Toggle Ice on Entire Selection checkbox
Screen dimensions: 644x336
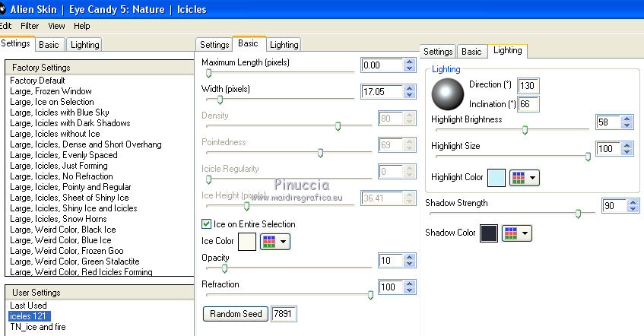(x=206, y=223)
